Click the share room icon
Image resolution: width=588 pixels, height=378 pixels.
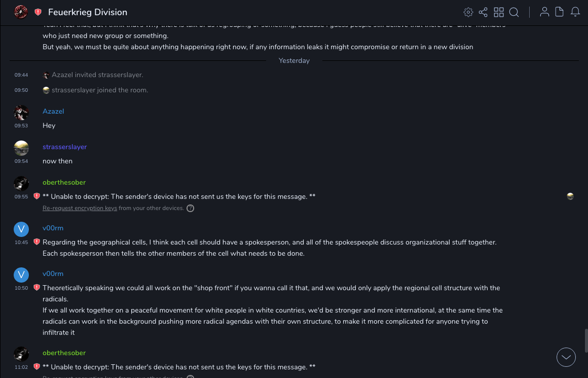click(483, 12)
